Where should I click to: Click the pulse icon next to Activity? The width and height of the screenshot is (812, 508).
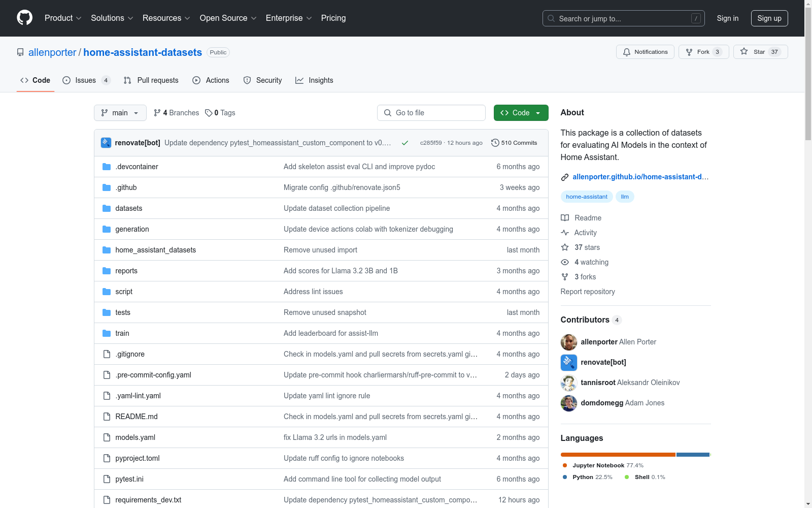tap(565, 233)
